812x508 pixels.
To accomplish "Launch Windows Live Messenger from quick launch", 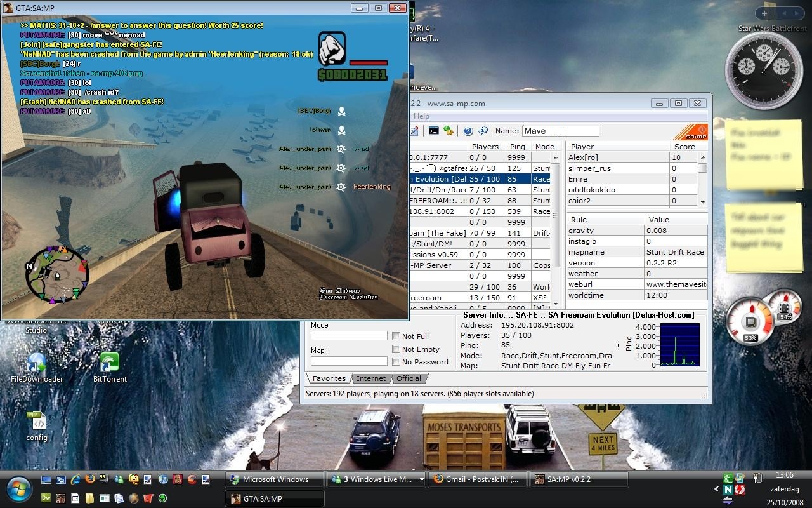I will coord(119,479).
